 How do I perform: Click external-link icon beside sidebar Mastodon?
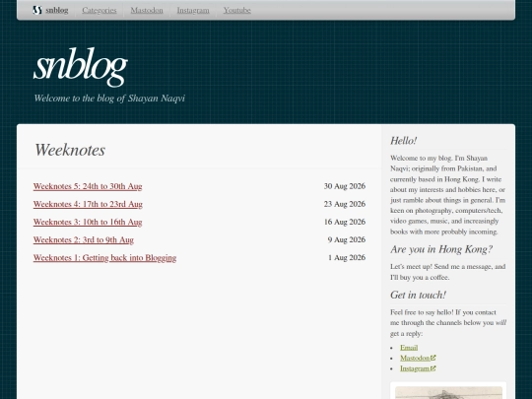tap(432, 358)
